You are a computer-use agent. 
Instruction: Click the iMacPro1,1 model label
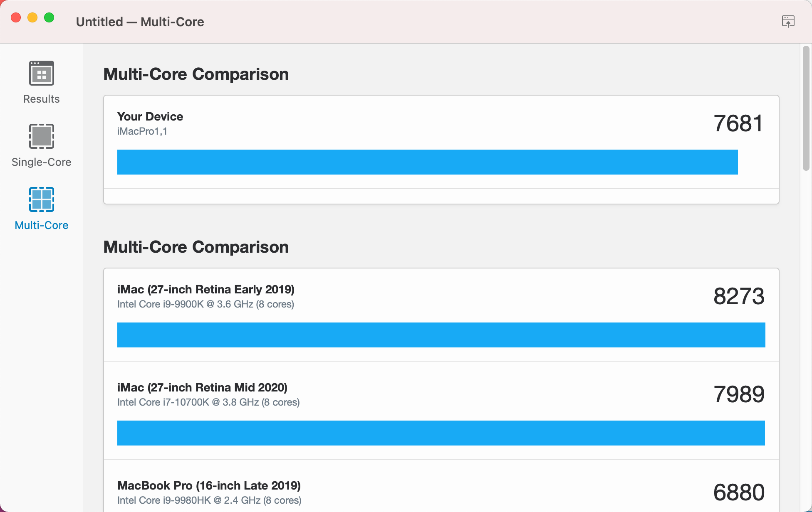142,131
